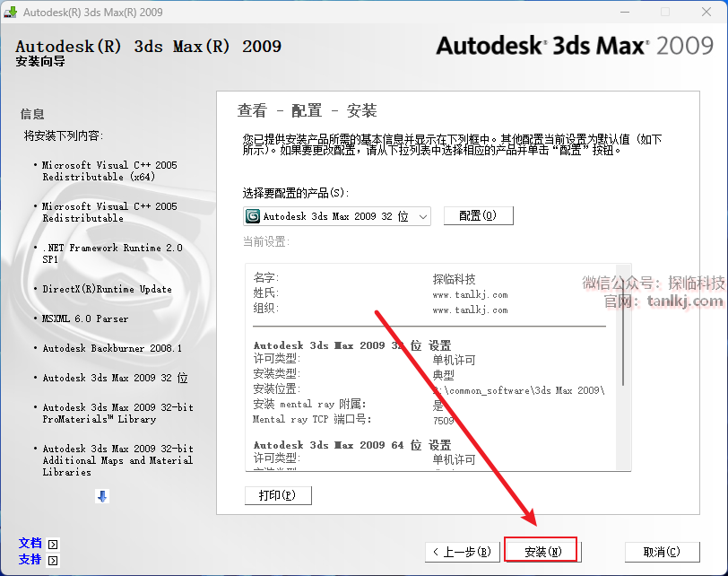Select 'Microsoft Visual C++ 2005 Redistributable (x64)' entry
The image size is (728, 576).
click(109, 171)
